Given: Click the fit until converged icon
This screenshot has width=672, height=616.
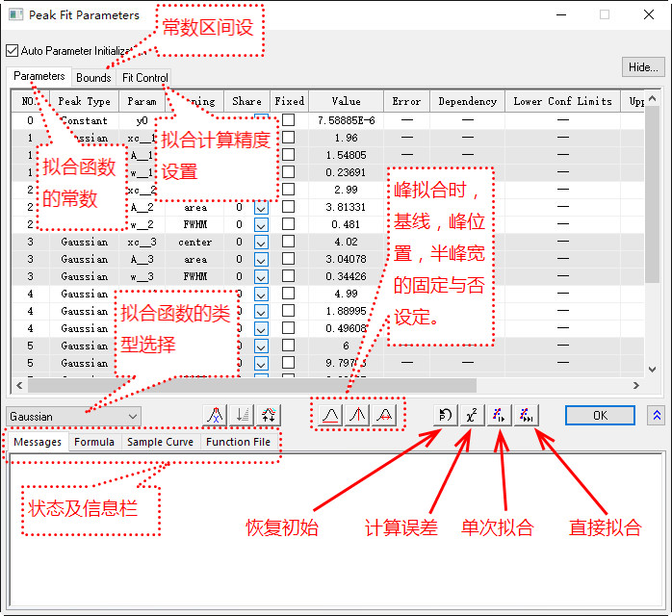Looking at the screenshot, I should click(526, 415).
